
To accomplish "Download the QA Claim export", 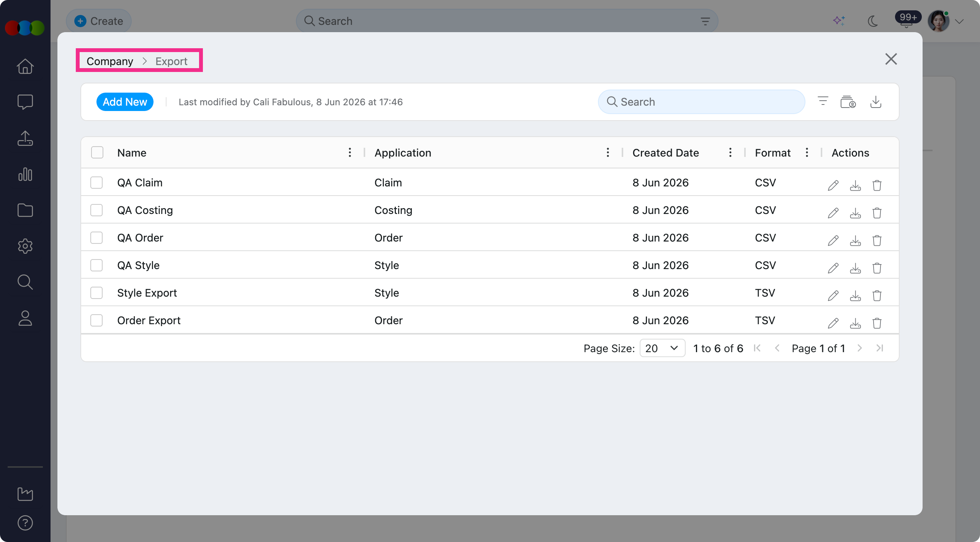I will point(855,186).
